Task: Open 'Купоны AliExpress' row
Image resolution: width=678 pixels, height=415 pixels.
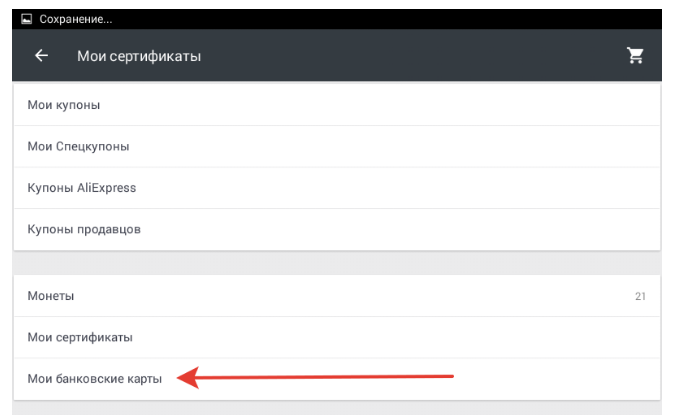Action: [82, 188]
